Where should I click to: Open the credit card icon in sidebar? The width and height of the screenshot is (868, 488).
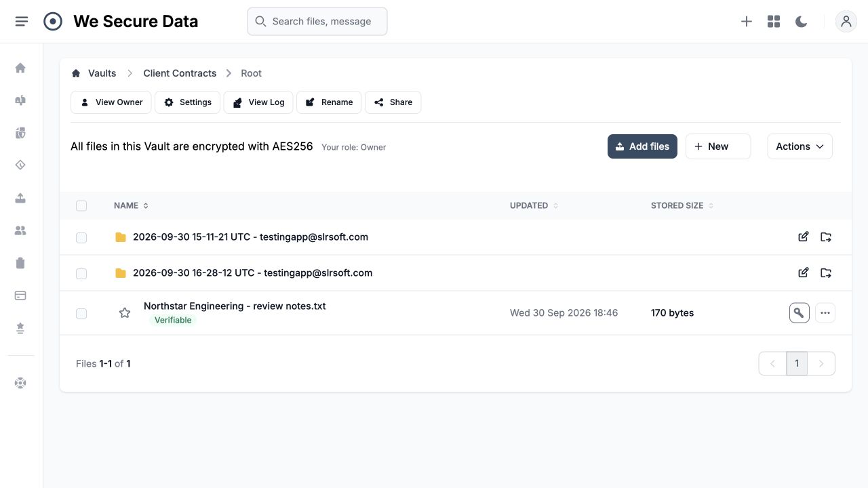coord(20,296)
